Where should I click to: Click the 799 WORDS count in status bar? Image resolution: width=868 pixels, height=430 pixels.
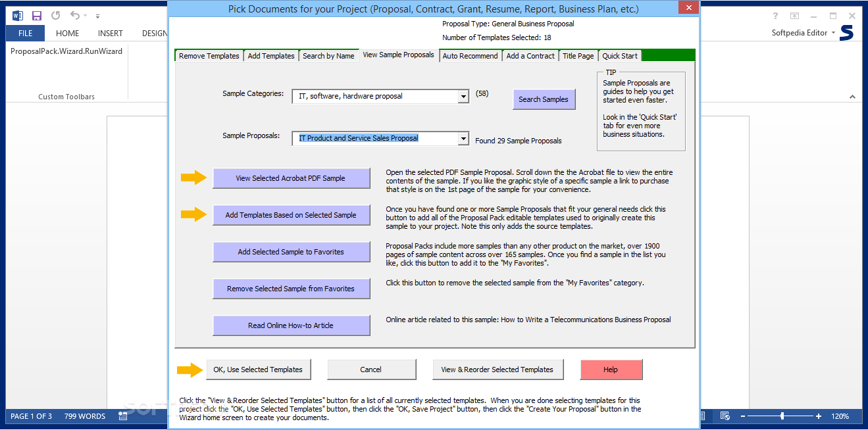(85, 416)
